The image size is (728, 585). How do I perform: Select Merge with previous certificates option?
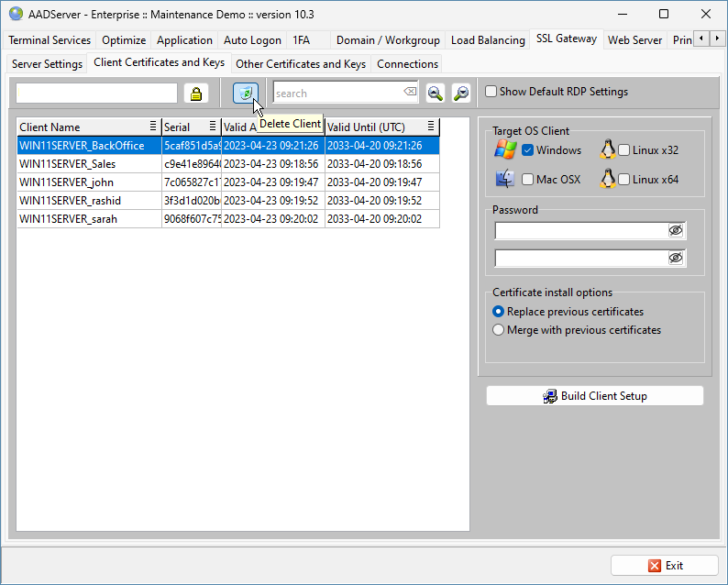499,330
